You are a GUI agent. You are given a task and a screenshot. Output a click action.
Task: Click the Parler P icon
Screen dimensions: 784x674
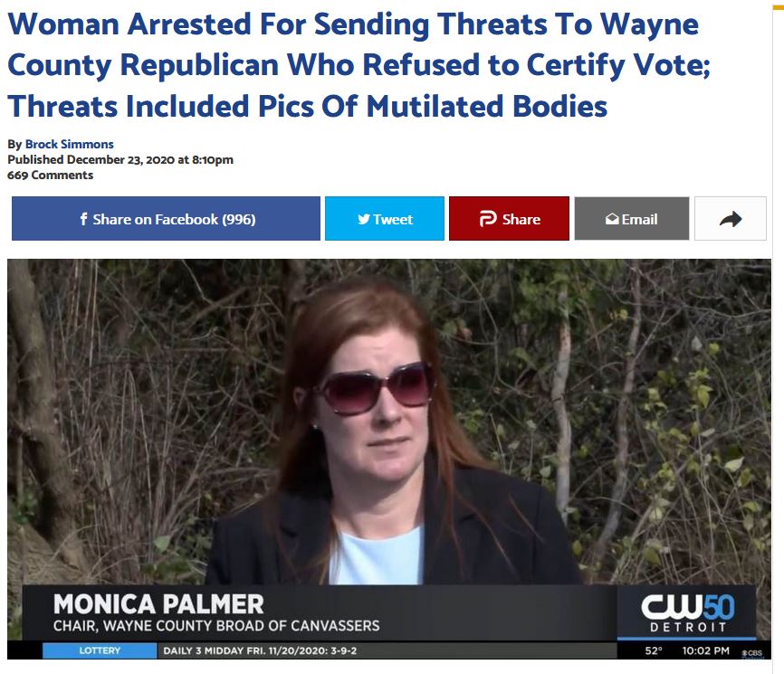pyautogui.click(x=487, y=218)
